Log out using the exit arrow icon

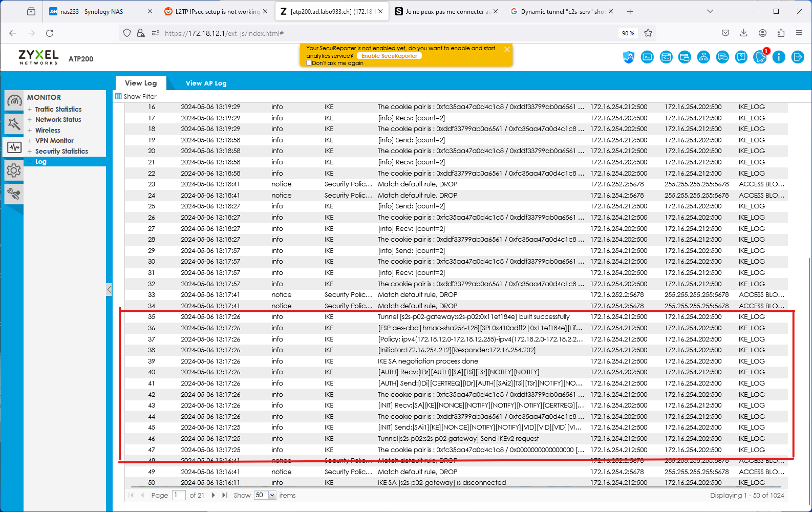point(798,57)
